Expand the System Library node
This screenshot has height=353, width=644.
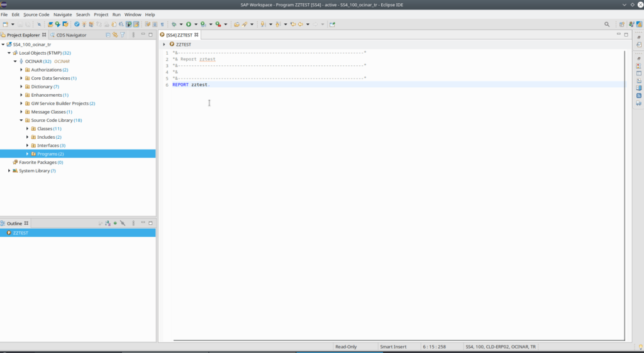(9, 171)
